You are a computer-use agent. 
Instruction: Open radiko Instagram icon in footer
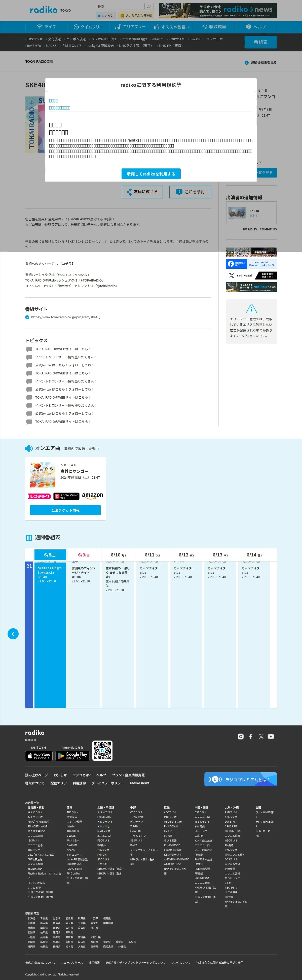[240, 737]
